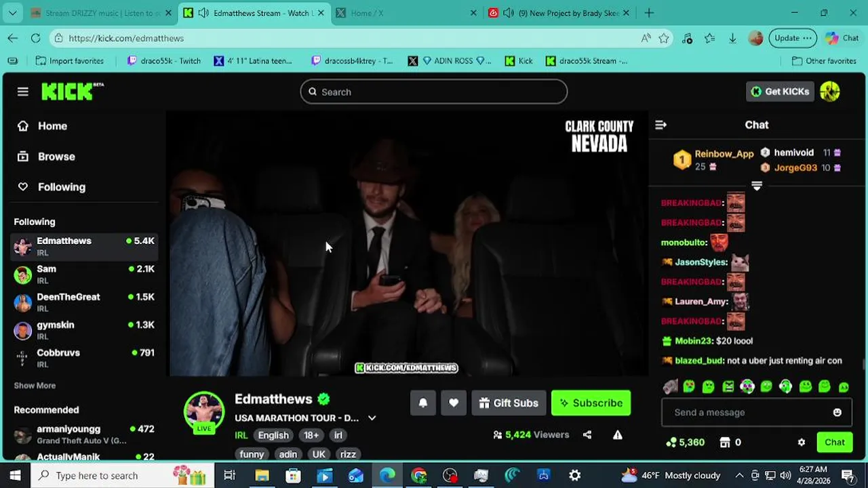The image size is (868, 488).
Task: Click the adin tag
Action: point(288,454)
